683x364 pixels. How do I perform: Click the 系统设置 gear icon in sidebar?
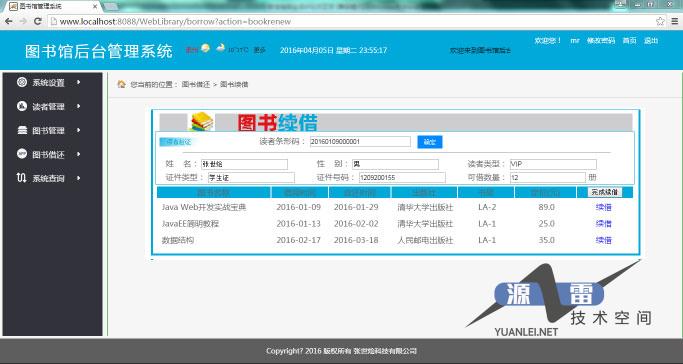tap(22, 82)
